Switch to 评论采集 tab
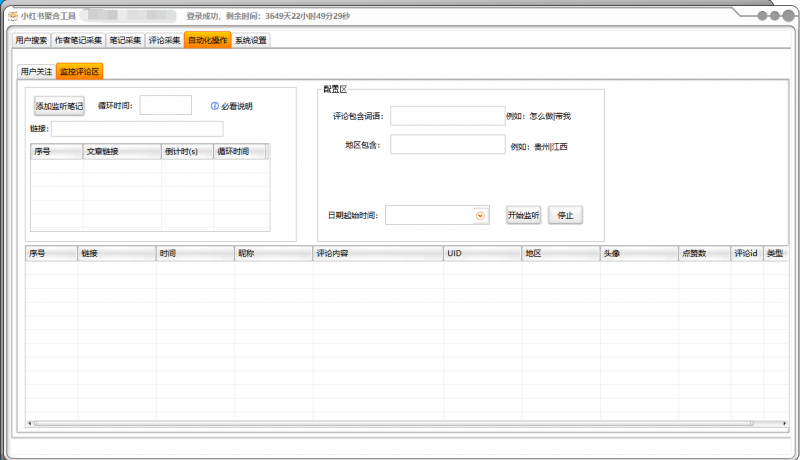This screenshot has height=460, width=800. pos(164,40)
